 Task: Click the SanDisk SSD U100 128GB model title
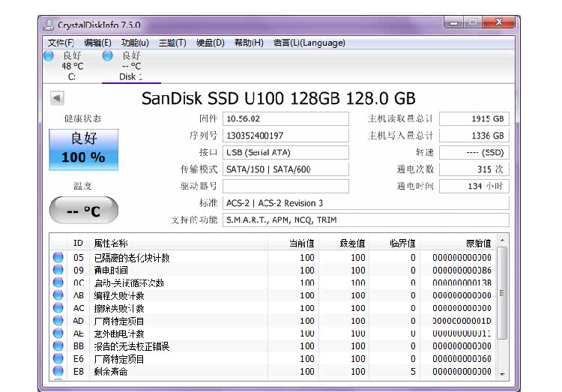[x=279, y=98]
